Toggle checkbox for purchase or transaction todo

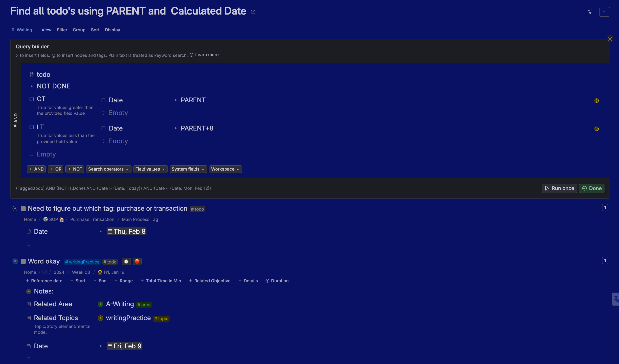tap(23, 209)
